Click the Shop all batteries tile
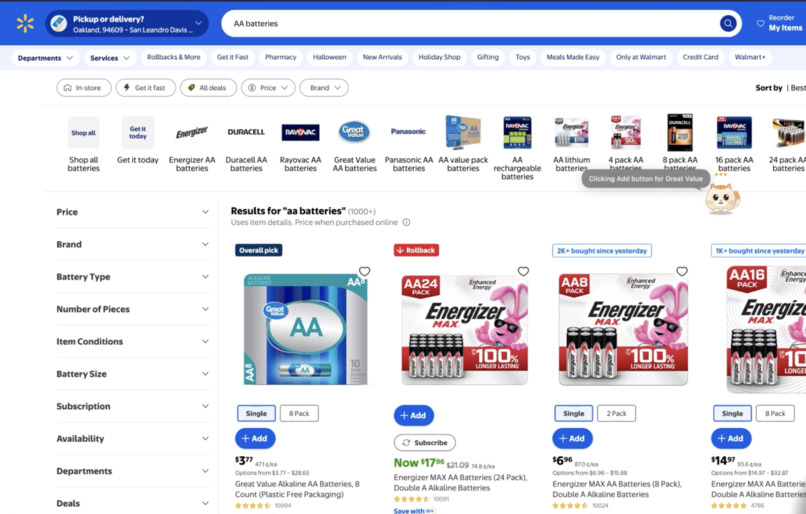The width and height of the screenshot is (806, 514). [83, 144]
